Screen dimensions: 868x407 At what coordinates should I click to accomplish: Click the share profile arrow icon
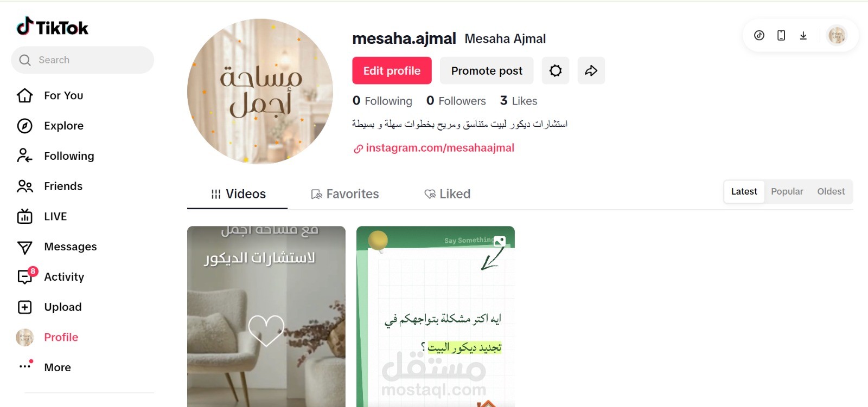(x=591, y=70)
